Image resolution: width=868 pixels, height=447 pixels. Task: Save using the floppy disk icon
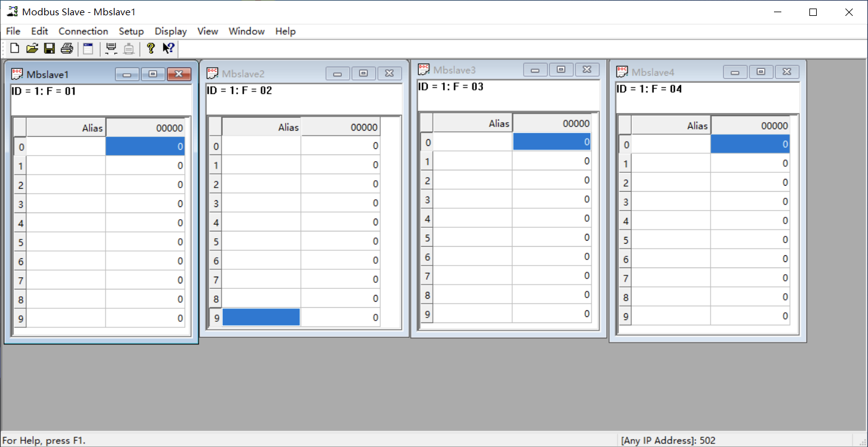pyautogui.click(x=49, y=48)
